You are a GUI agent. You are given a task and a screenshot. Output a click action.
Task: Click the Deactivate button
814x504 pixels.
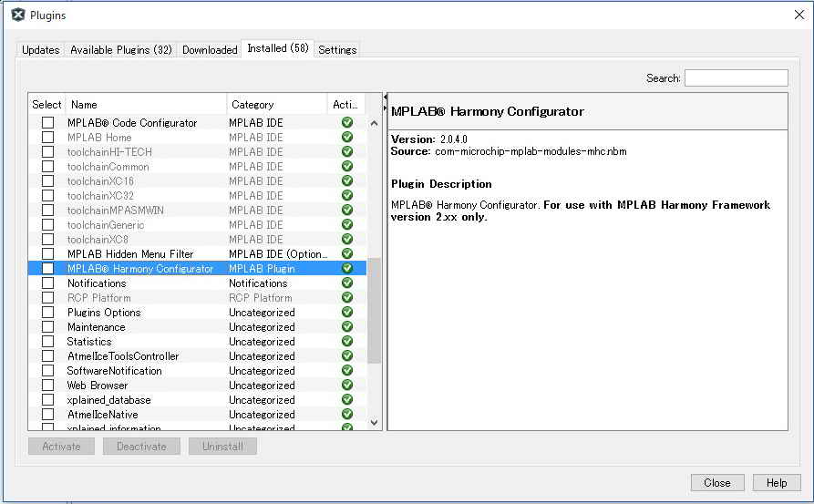[141, 447]
